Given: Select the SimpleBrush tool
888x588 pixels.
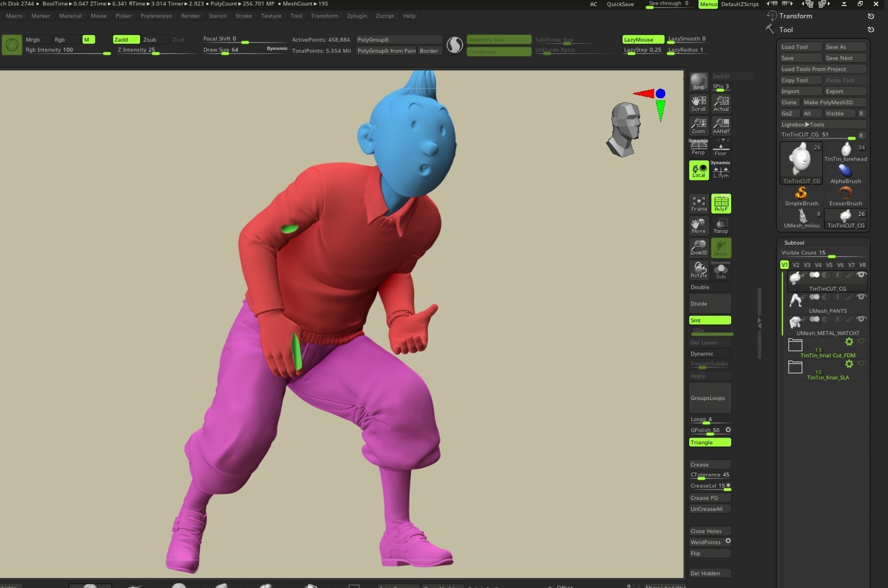Looking at the screenshot, I should coord(801,196).
